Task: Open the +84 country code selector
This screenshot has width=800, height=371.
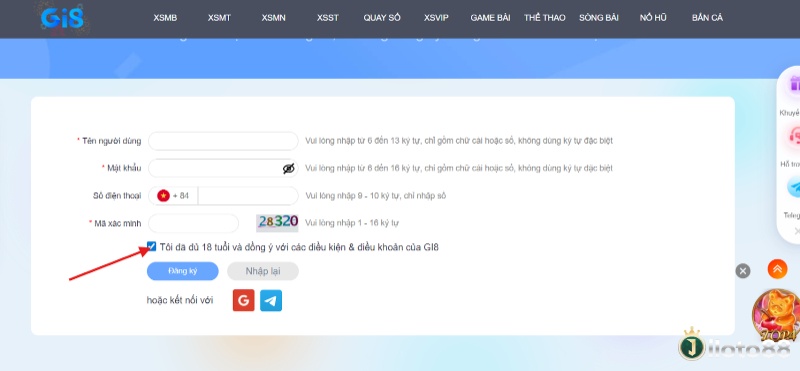Action: pyautogui.click(x=173, y=196)
